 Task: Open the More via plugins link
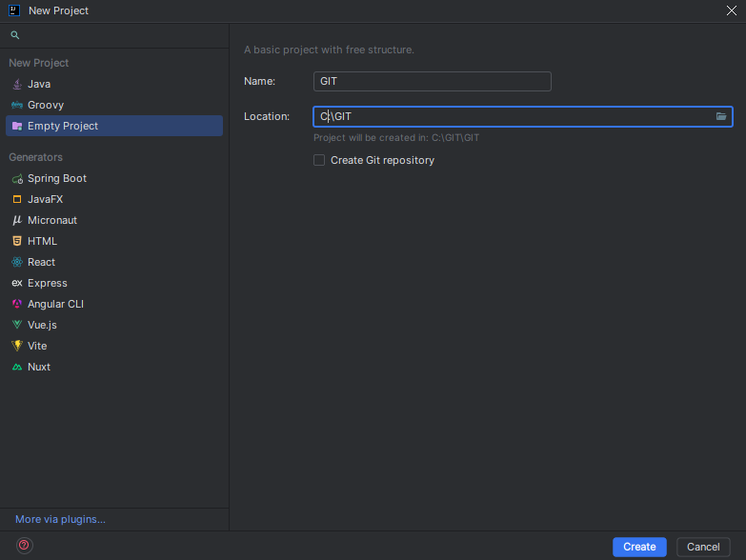coord(60,519)
